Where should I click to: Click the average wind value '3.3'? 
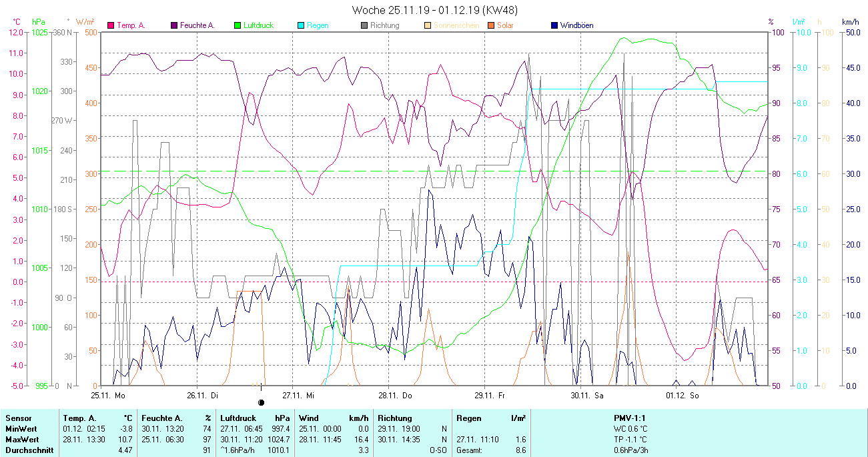(363, 450)
